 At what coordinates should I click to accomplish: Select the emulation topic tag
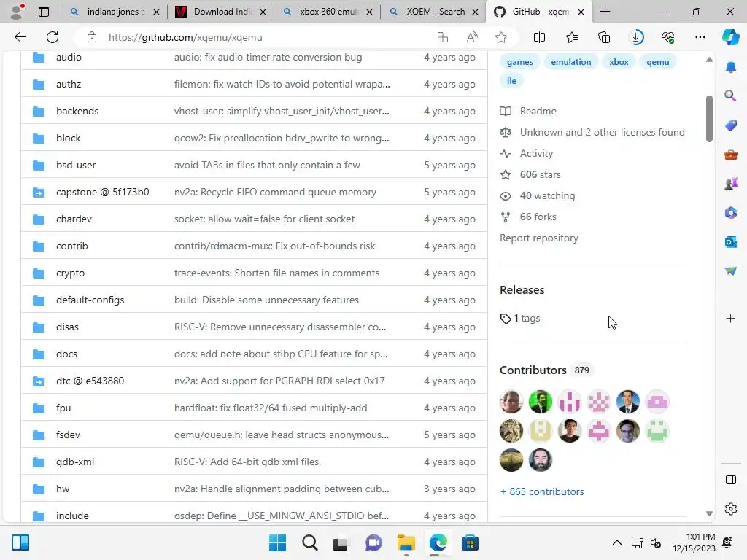[570, 62]
